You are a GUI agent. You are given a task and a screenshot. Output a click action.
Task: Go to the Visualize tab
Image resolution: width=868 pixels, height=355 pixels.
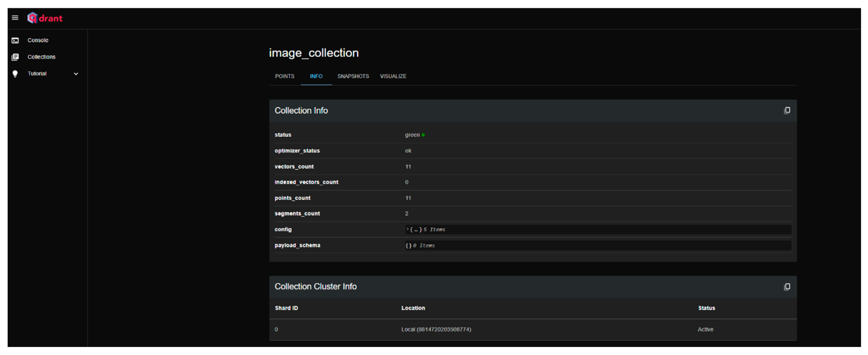(x=393, y=76)
